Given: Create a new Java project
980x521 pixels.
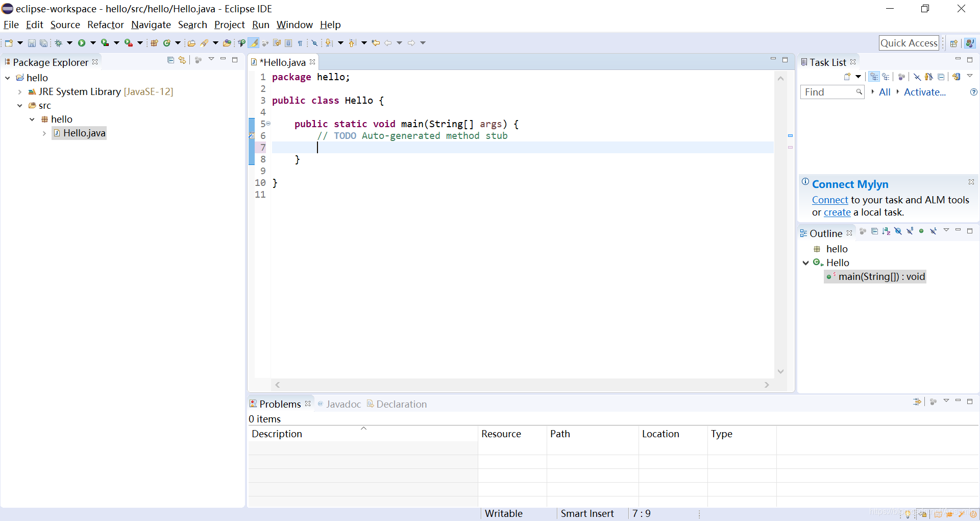Looking at the screenshot, I should [x=154, y=43].
